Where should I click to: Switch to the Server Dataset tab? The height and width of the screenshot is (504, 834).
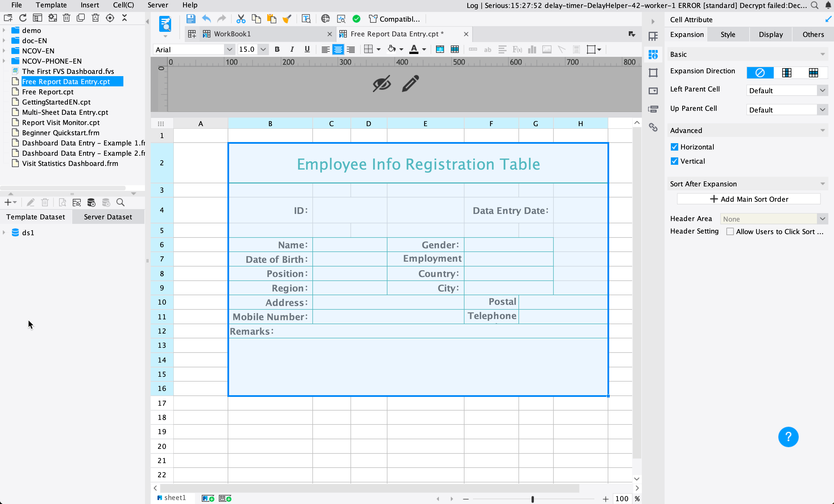click(108, 217)
